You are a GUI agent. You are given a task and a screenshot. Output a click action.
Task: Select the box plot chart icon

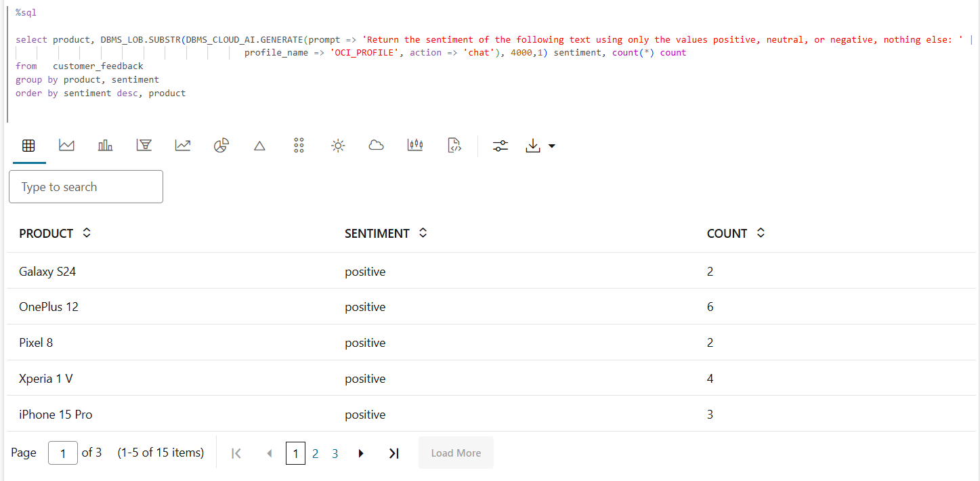coord(415,146)
